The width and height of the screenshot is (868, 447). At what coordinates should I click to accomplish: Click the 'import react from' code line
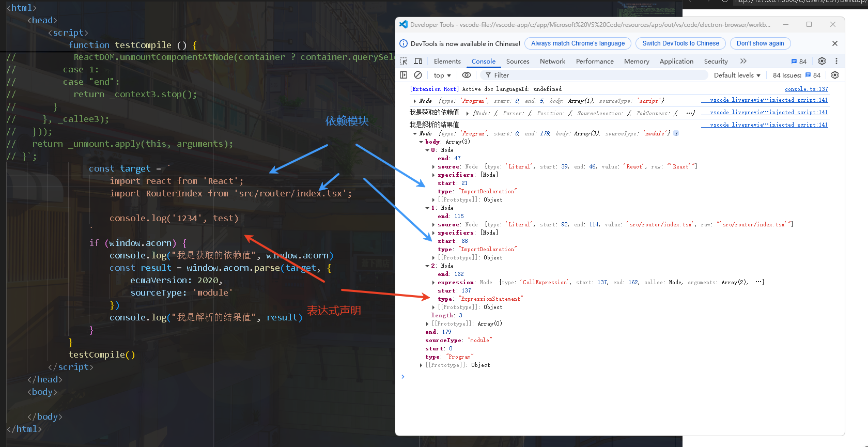(176, 181)
